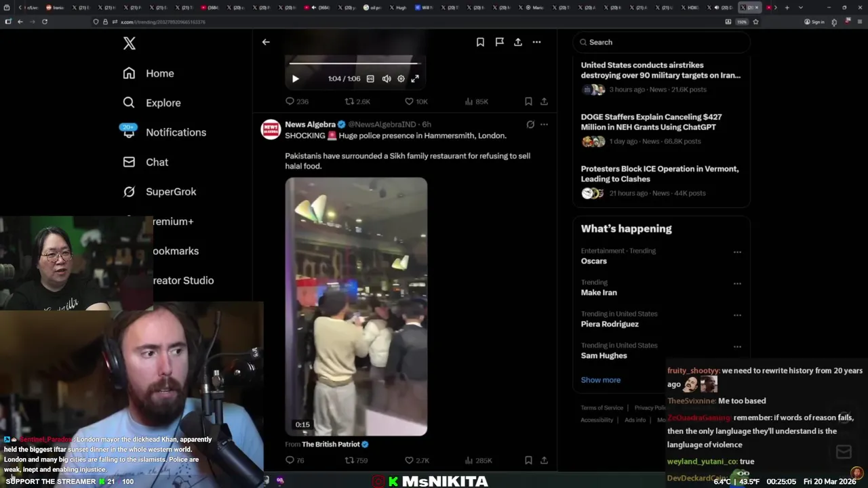Open Piera Rodriguez trending topic
The height and width of the screenshot is (488, 868).
coord(610,324)
